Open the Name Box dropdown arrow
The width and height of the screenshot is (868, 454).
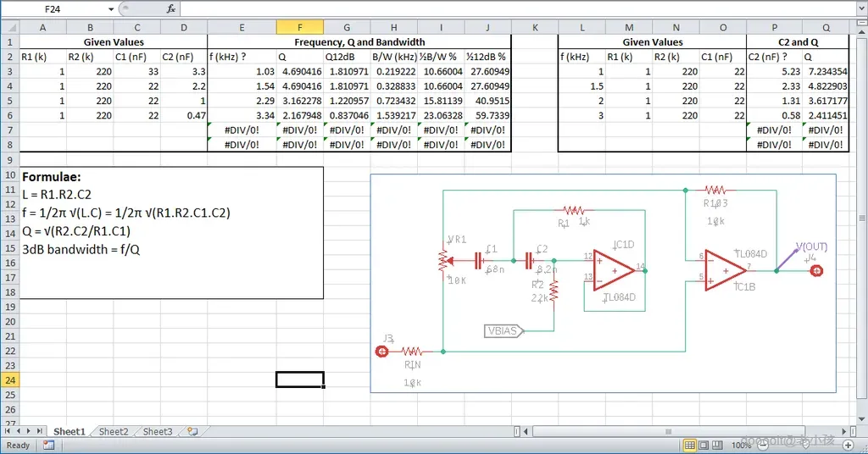[111, 9]
